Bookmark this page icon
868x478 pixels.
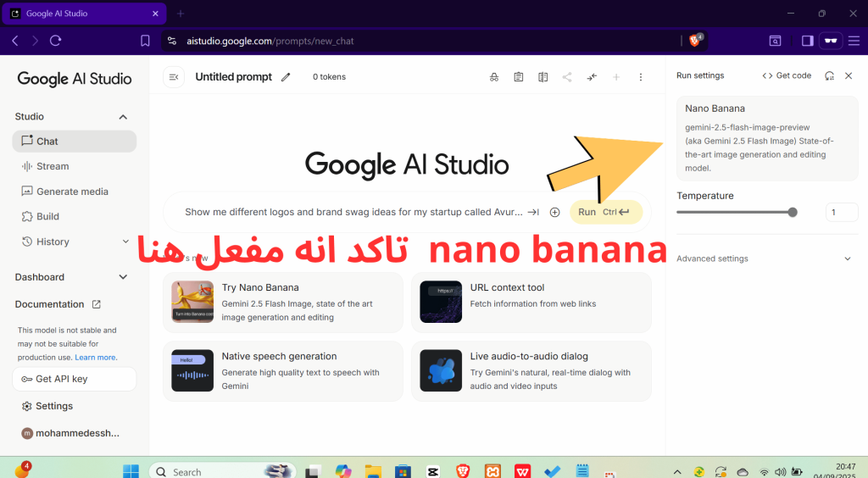click(x=145, y=41)
